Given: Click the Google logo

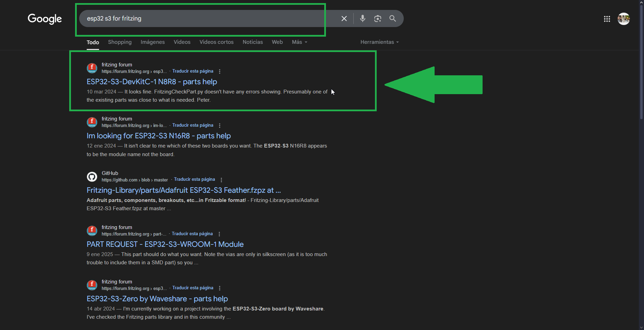Looking at the screenshot, I should click(45, 19).
